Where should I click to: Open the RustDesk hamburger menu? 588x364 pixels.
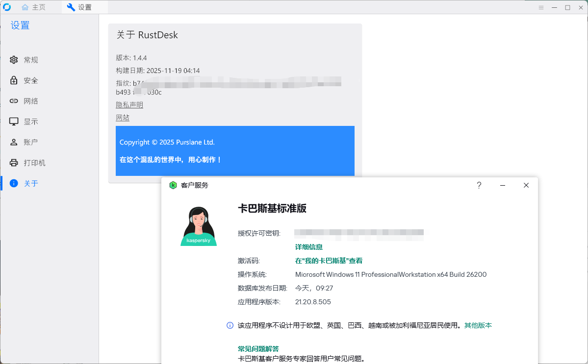coord(541,7)
